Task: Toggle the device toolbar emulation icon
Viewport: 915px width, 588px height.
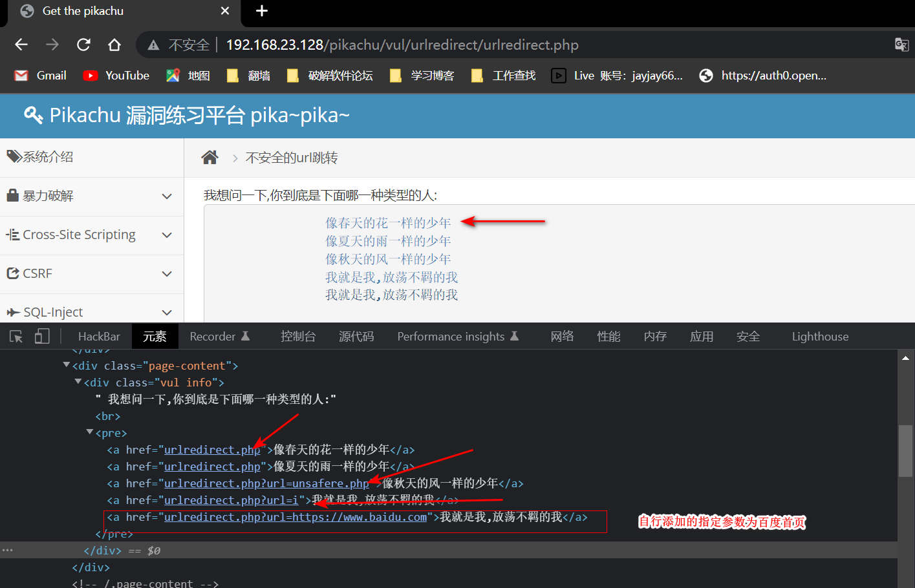Action: pos(42,337)
